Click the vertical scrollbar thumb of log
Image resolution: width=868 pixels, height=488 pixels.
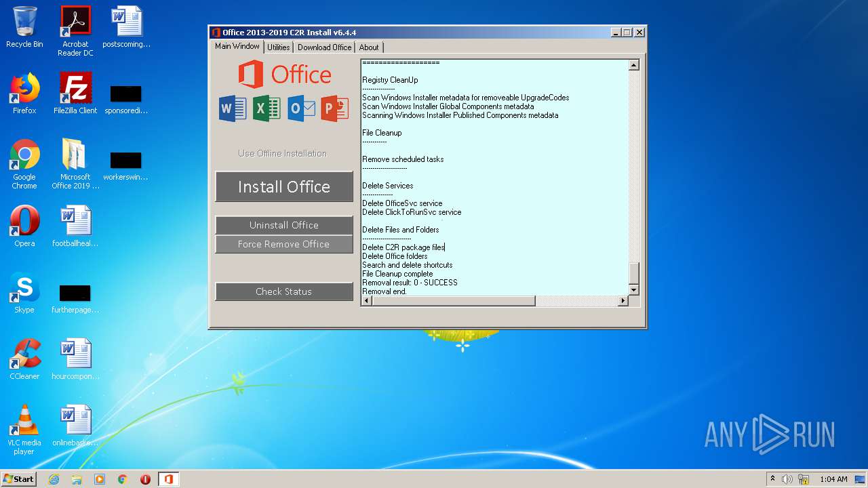(634, 274)
